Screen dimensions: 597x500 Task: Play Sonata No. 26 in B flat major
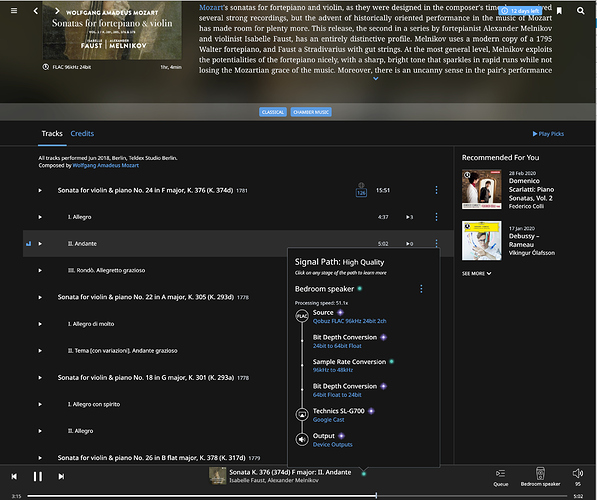tap(40, 458)
